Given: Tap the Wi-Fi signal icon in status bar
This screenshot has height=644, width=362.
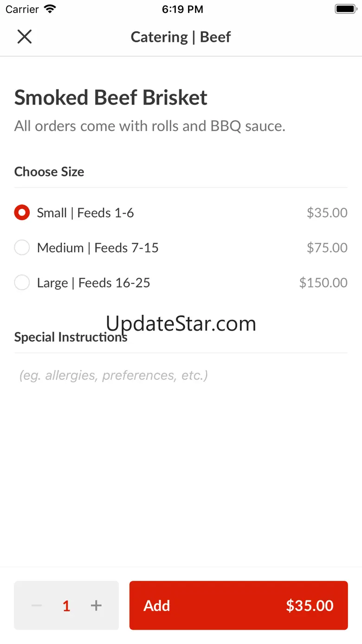Looking at the screenshot, I should point(50,9).
